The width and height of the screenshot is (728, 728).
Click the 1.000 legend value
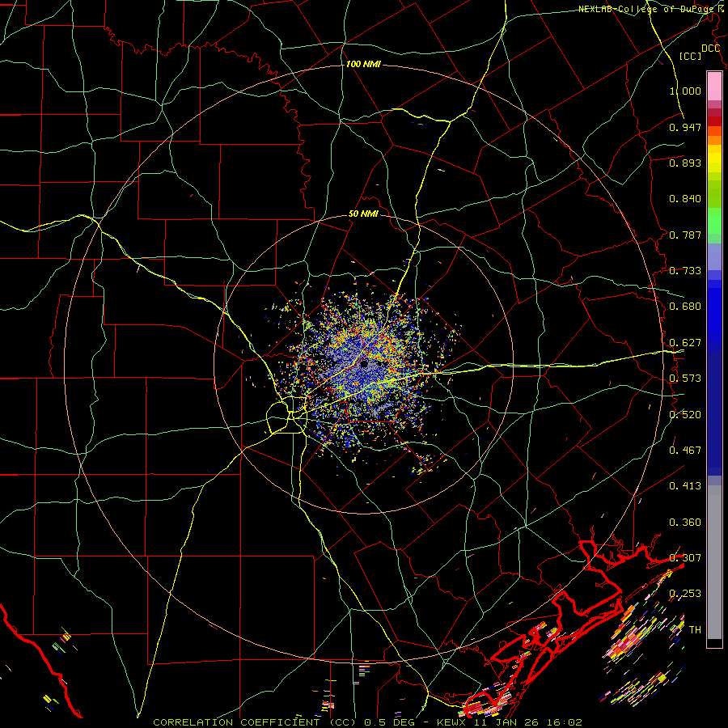(685, 91)
